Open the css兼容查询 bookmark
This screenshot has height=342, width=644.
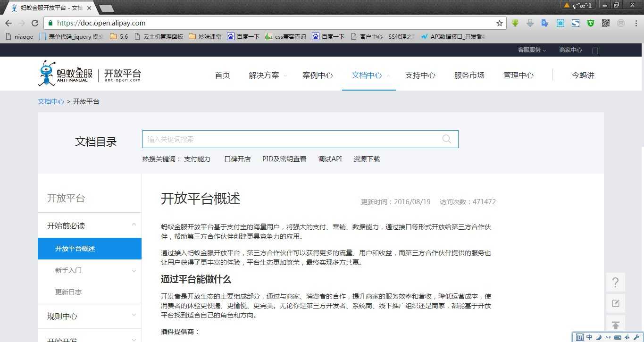tap(285, 36)
